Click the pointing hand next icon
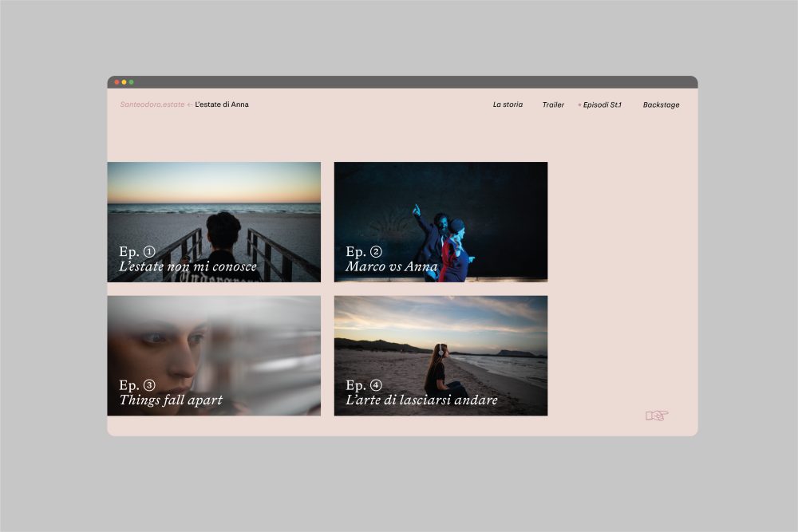 657,416
